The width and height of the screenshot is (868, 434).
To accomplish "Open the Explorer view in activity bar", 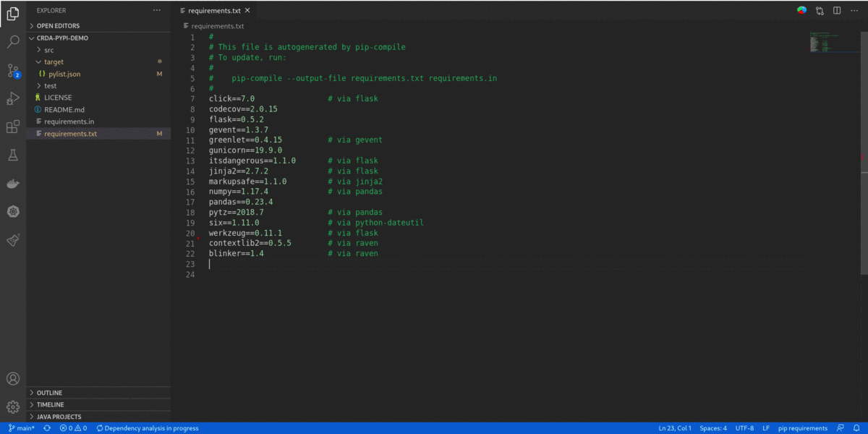I will pyautogui.click(x=13, y=13).
